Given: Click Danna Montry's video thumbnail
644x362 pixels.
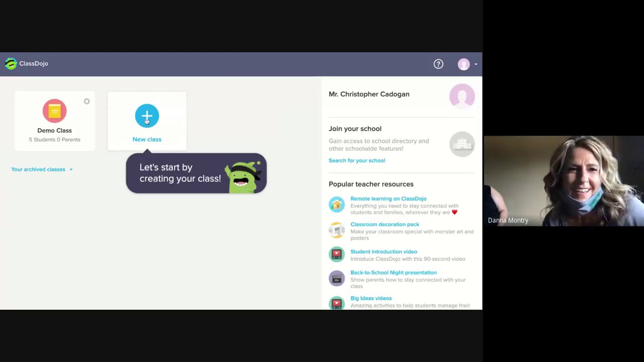Looking at the screenshot, I should (564, 181).
